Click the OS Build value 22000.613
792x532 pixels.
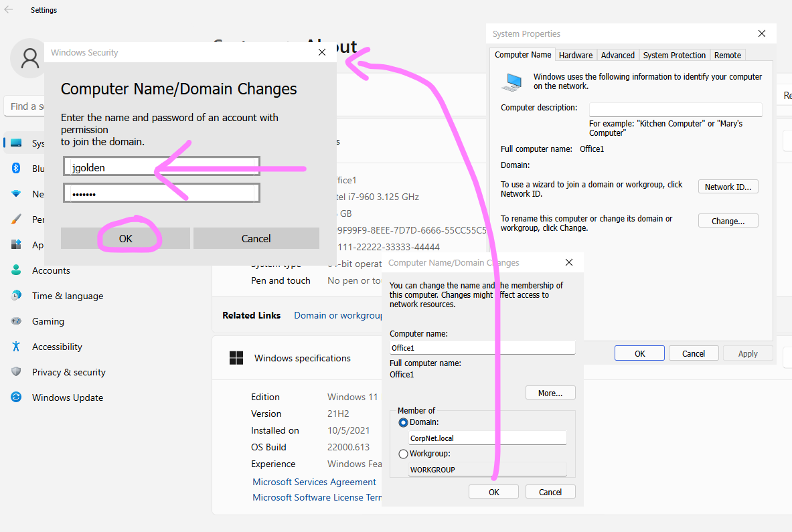click(348, 447)
